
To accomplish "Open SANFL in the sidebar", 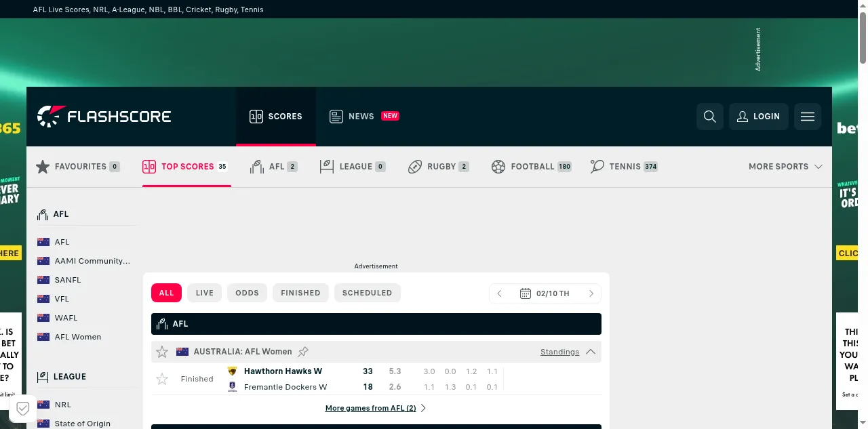I will tap(68, 280).
